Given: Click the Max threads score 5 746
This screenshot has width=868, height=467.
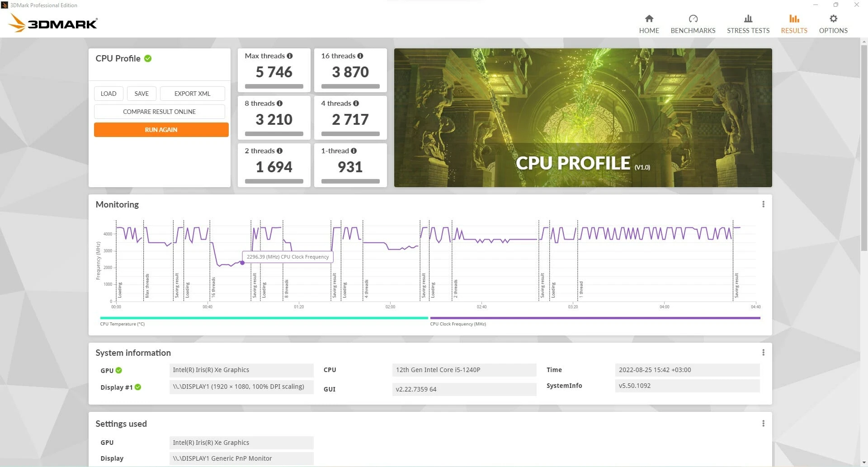Looking at the screenshot, I should tap(274, 72).
